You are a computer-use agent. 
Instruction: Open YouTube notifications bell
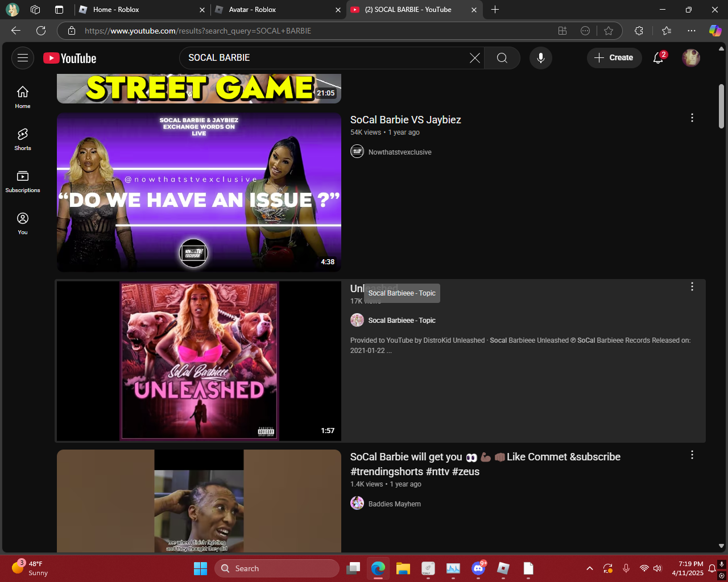pyautogui.click(x=659, y=58)
